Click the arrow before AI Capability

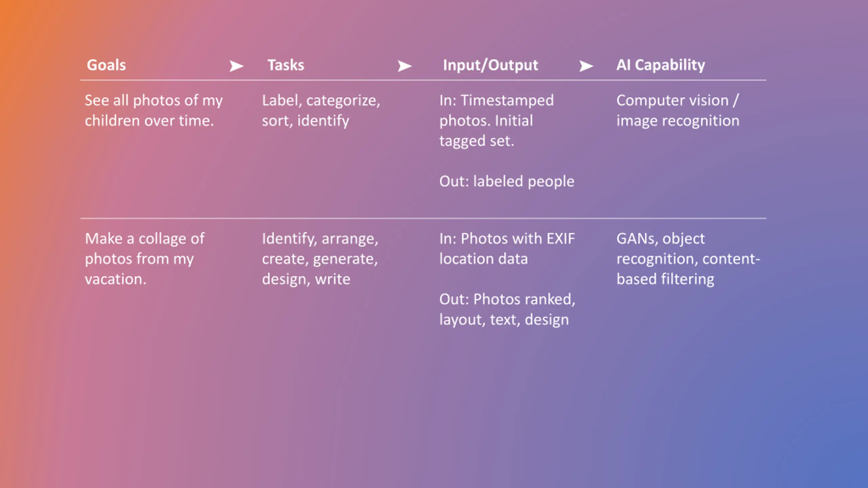tap(586, 66)
